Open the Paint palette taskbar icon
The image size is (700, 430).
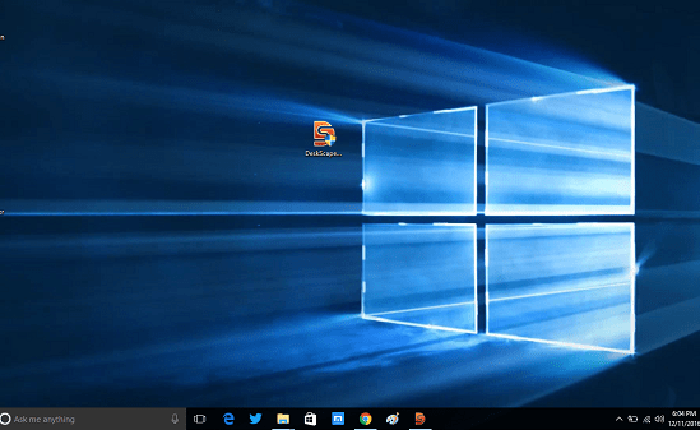pyautogui.click(x=392, y=419)
